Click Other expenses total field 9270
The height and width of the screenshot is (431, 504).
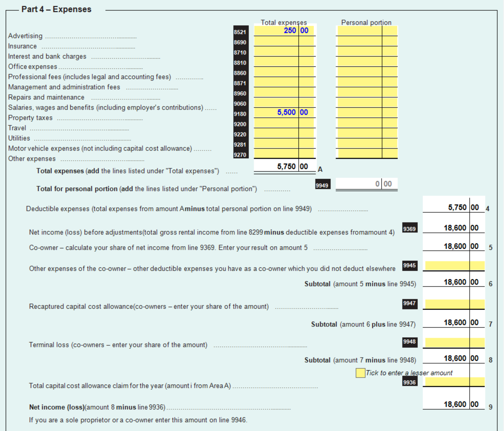(284, 153)
